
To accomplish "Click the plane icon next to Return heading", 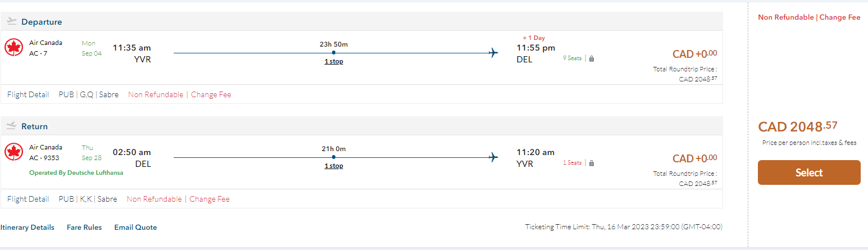I will pos(12,126).
